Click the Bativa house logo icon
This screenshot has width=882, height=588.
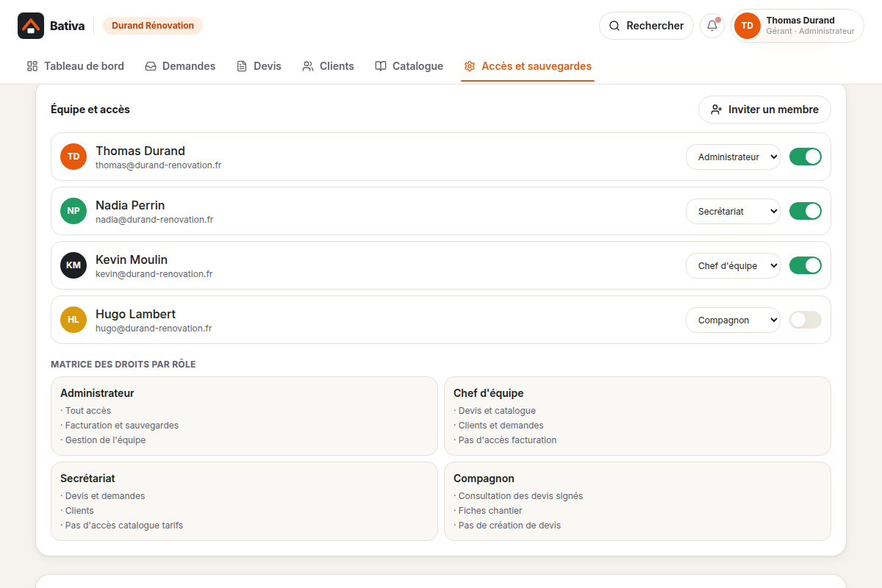[x=31, y=26]
